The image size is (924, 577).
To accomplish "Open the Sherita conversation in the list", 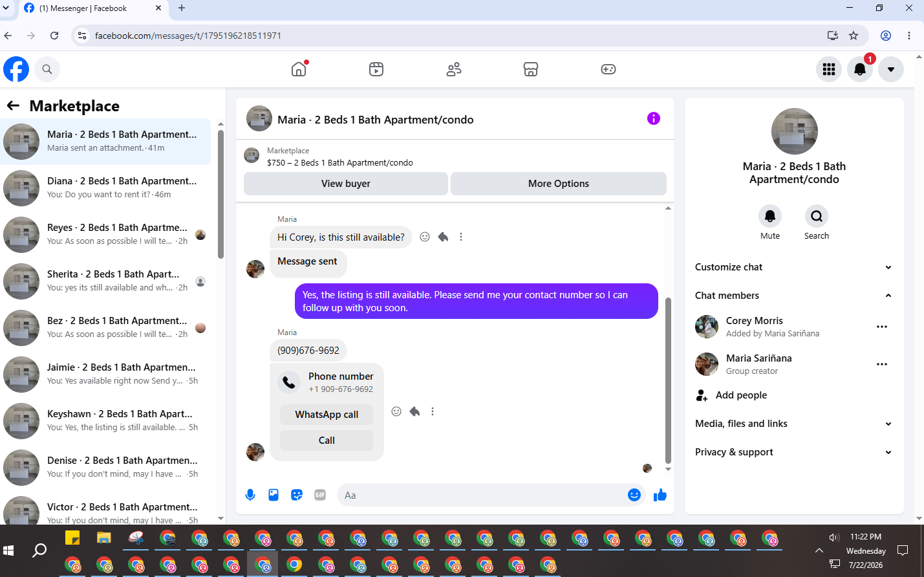I will pyautogui.click(x=106, y=281).
